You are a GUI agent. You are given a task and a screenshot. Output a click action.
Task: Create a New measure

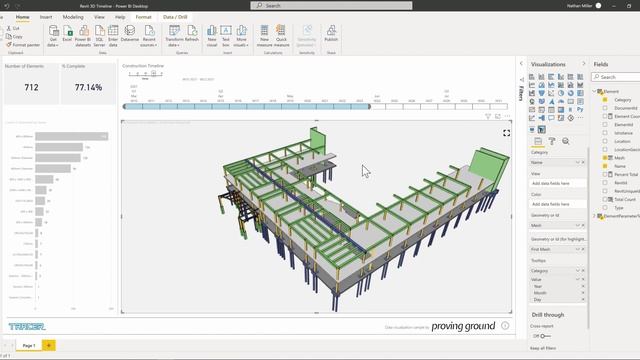(264, 36)
